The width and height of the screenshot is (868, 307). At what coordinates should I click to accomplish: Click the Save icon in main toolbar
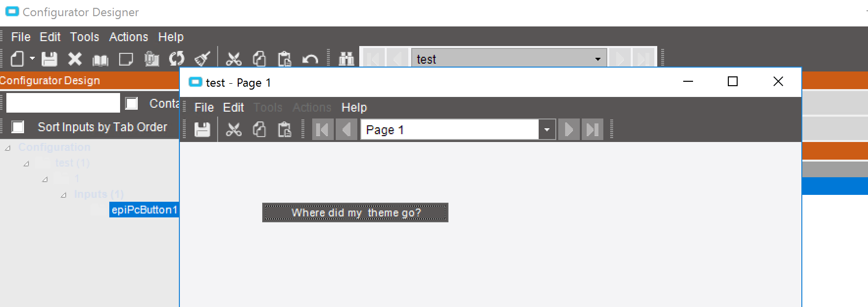49,59
